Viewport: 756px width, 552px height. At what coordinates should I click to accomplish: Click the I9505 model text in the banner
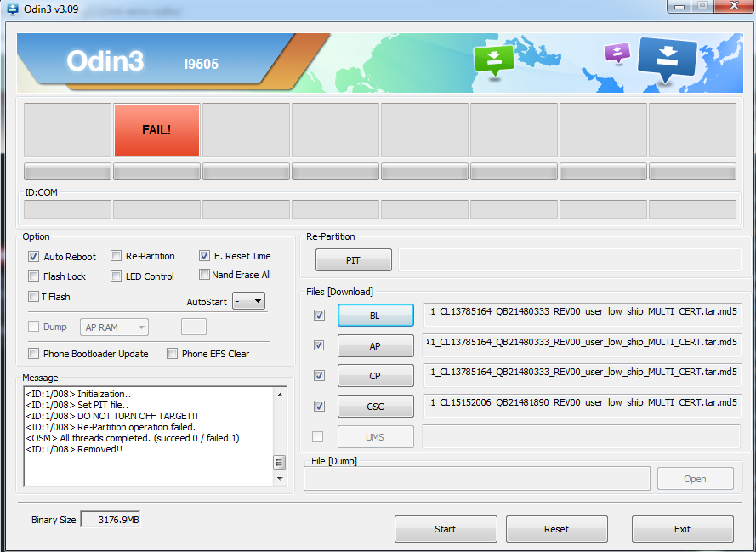coord(202,64)
